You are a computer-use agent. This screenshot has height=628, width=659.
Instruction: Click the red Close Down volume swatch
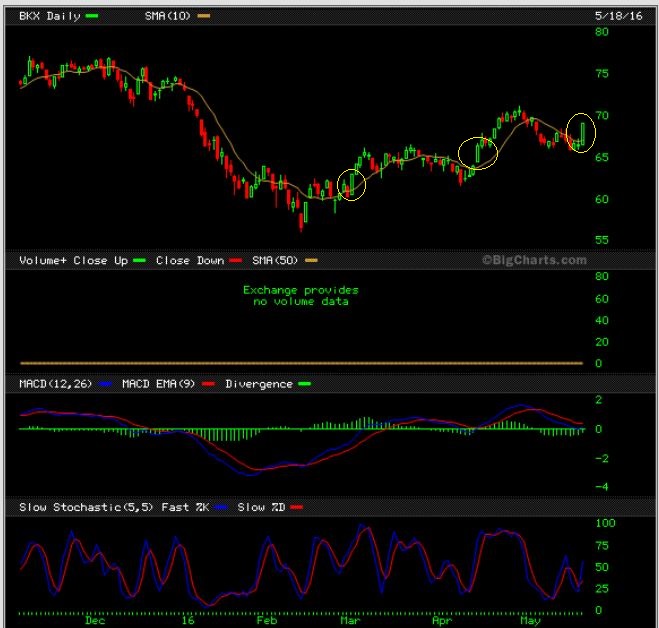pyautogui.click(x=237, y=261)
